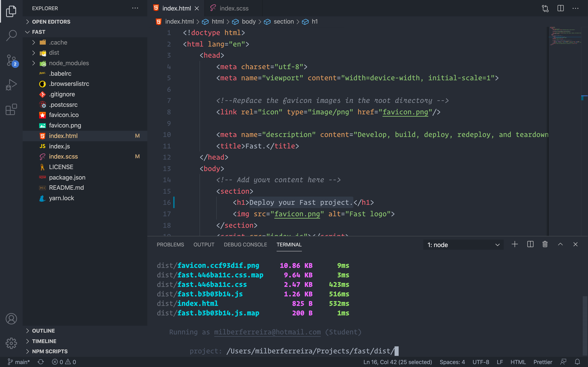Maximize the terminal panel size

560,244
